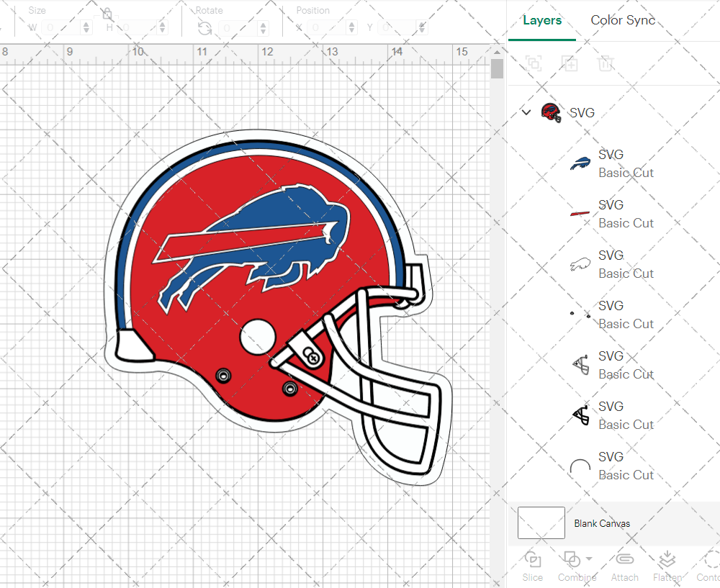Toggle the size aspect ratio lock
This screenshot has height=588, width=720.
tap(107, 14)
